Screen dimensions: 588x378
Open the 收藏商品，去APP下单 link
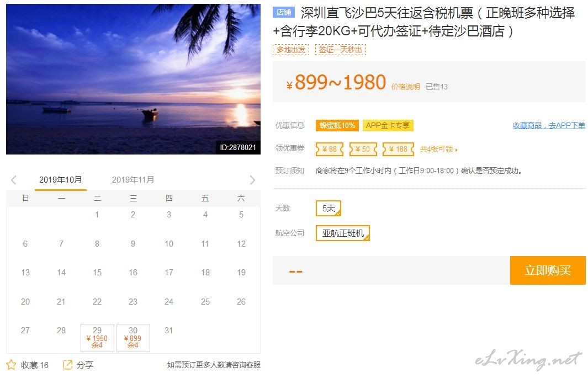pyautogui.click(x=549, y=125)
